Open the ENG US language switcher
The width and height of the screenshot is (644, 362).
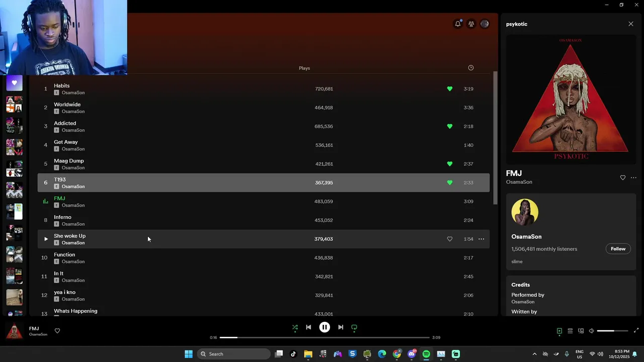point(580,354)
